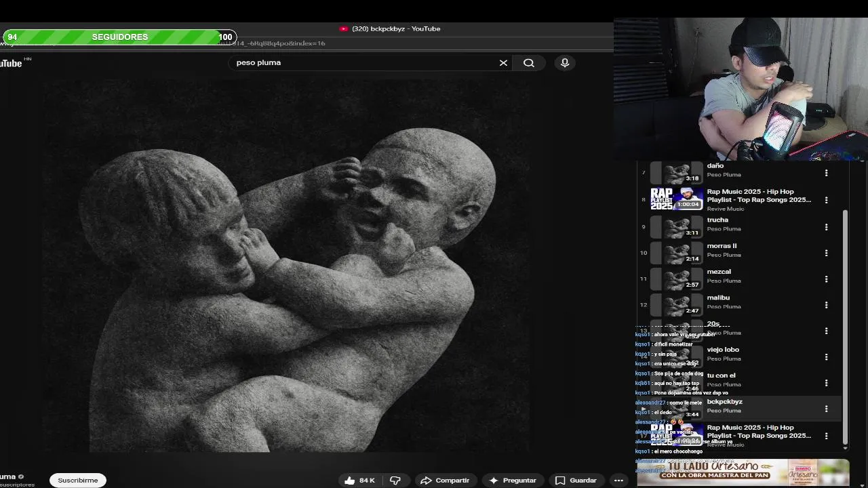Start voice search with the microphone icon
The image size is (868, 488).
565,63
